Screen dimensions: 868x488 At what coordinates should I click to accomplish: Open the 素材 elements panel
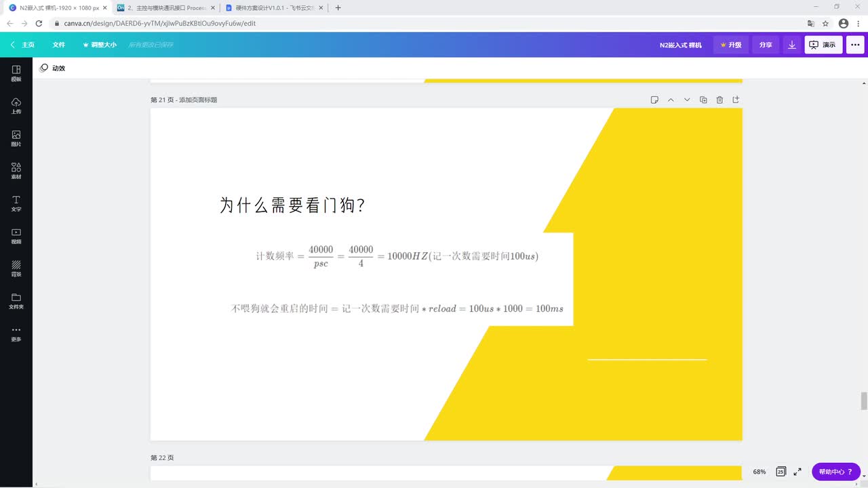click(16, 171)
